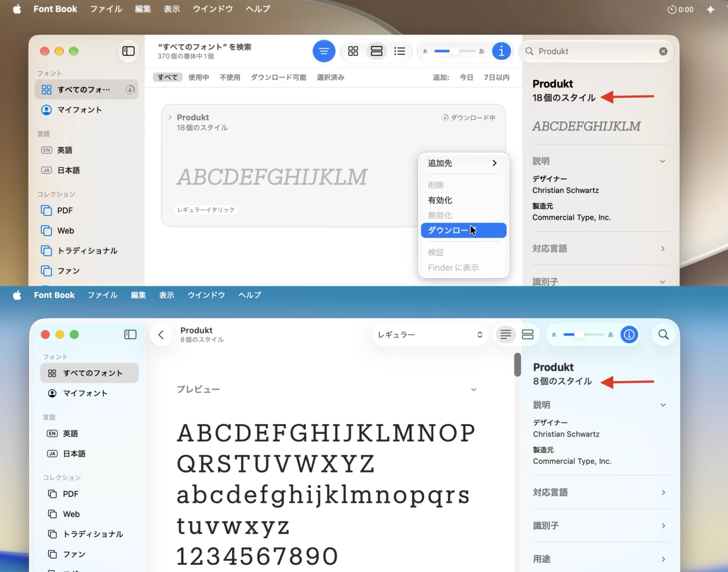Open the レギュラー style dropdown

(430, 335)
